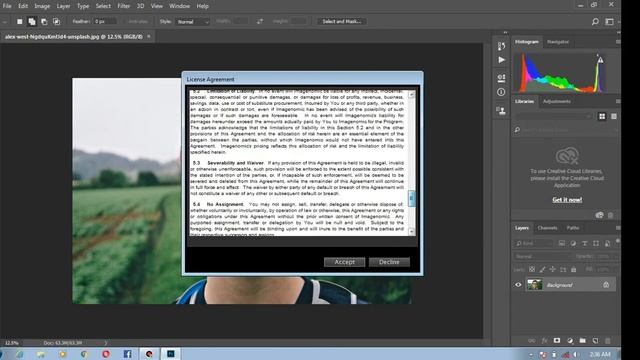Open Histogram panel flyout menu
The width and height of the screenshot is (640, 360).
click(618, 42)
